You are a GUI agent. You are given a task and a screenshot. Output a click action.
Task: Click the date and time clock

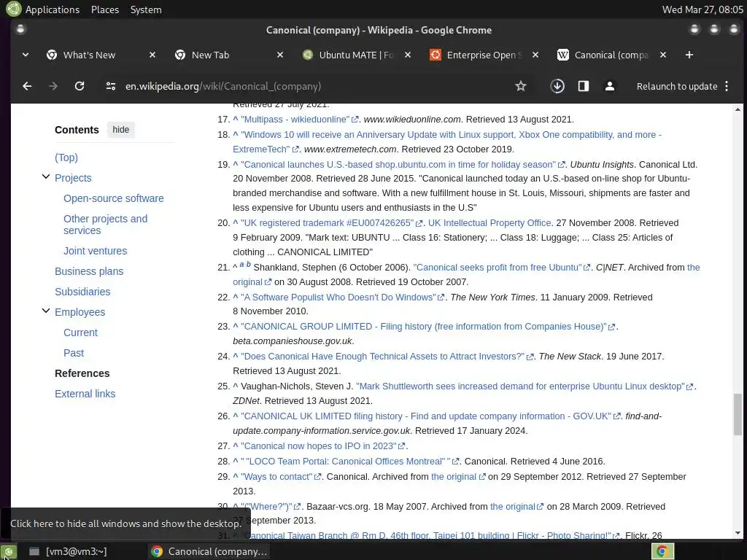(x=703, y=9)
